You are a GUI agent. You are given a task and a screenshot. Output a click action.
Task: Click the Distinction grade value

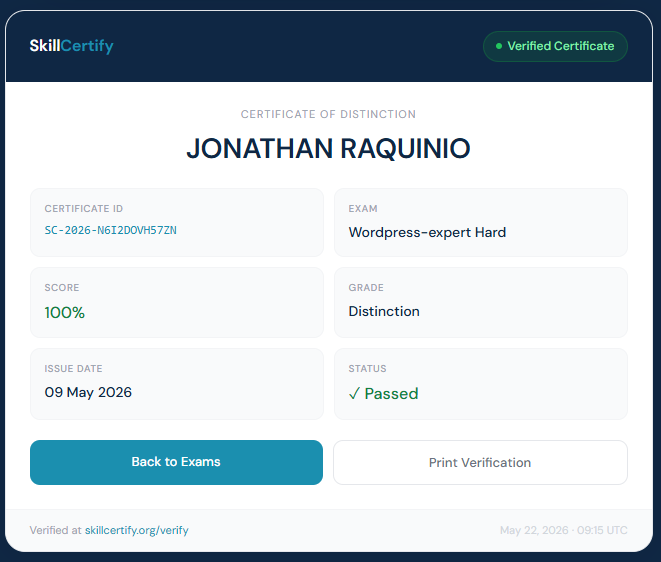(x=384, y=311)
